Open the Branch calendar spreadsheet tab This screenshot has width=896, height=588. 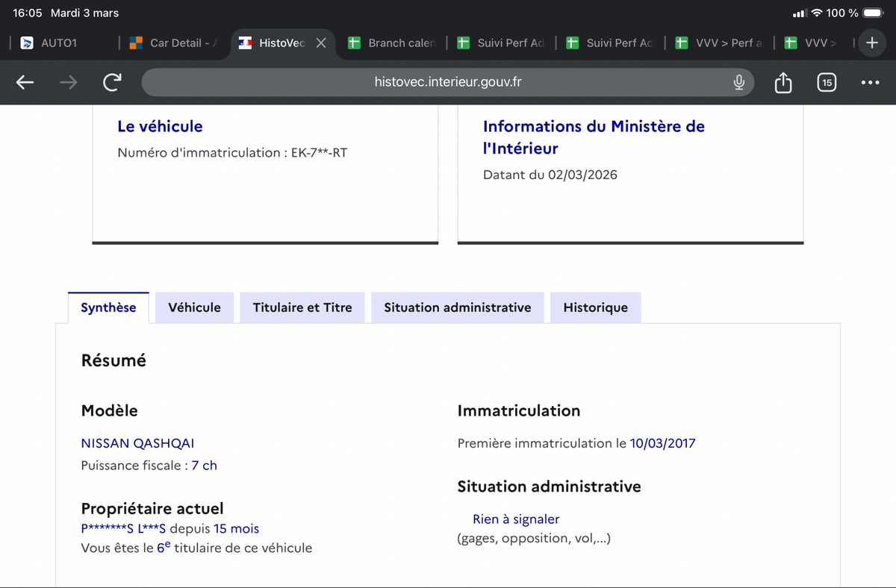tap(393, 43)
